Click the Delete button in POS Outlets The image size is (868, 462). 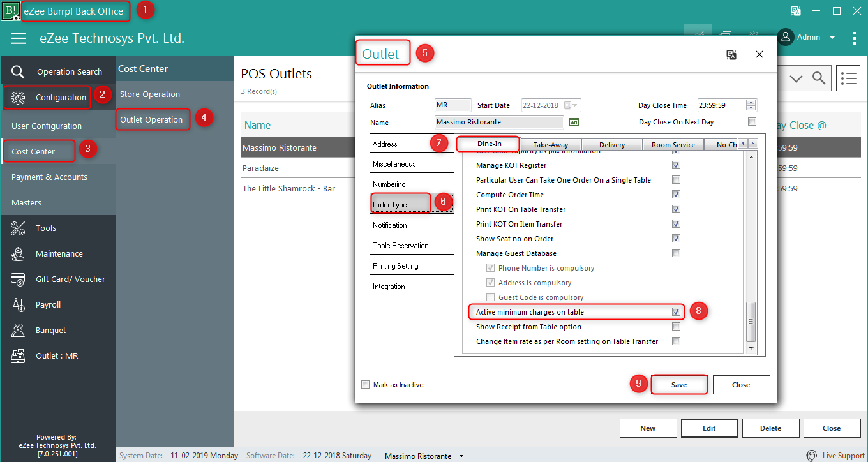coord(770,428)
